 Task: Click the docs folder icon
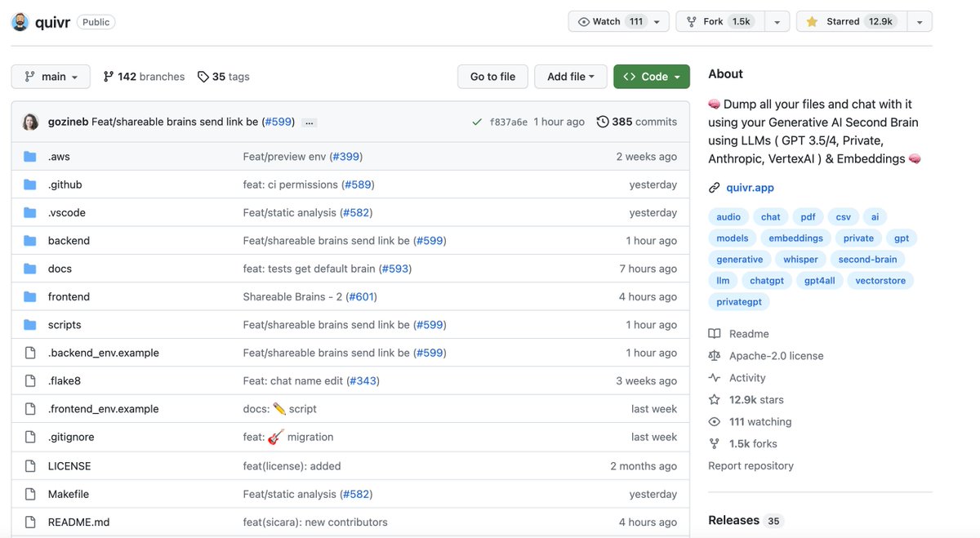(x=30, y=269)
